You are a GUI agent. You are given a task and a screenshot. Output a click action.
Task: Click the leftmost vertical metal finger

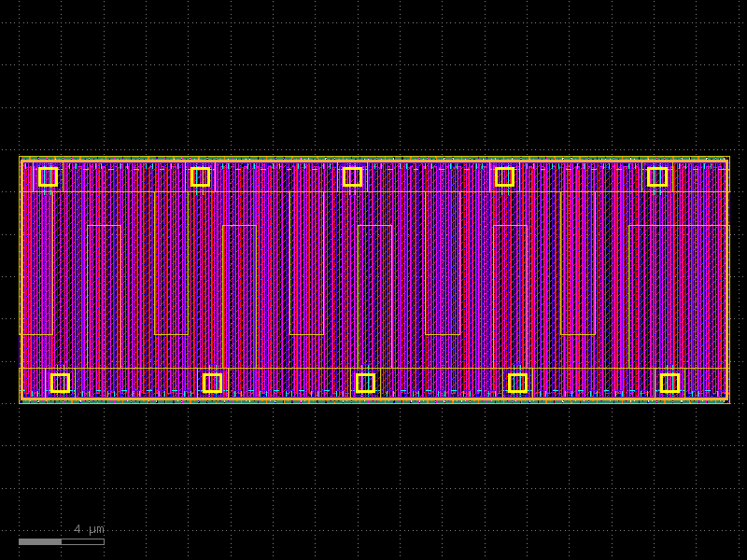click(x=26, y=280)
